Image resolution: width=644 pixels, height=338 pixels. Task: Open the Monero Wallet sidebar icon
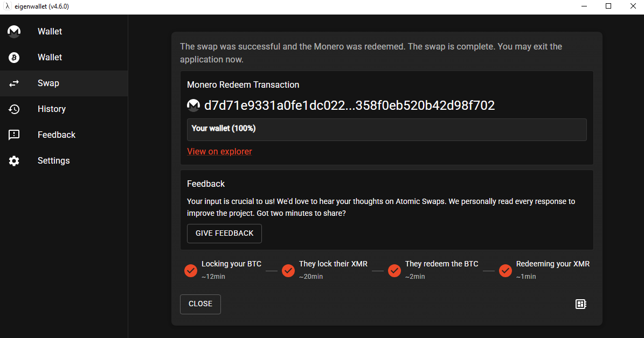(x=14, y=32)
